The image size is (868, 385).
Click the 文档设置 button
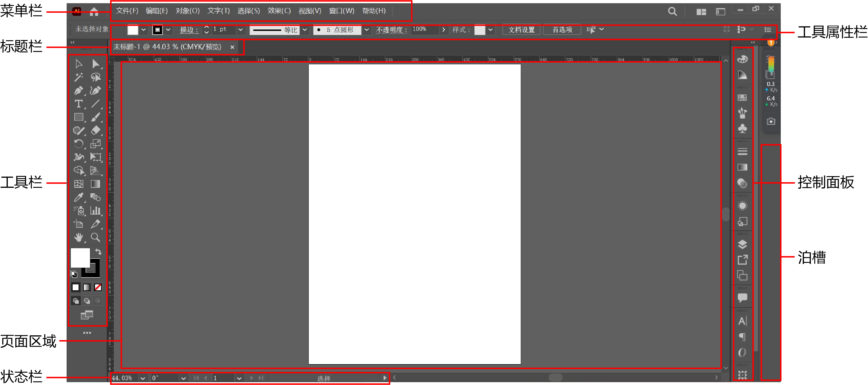521,30
